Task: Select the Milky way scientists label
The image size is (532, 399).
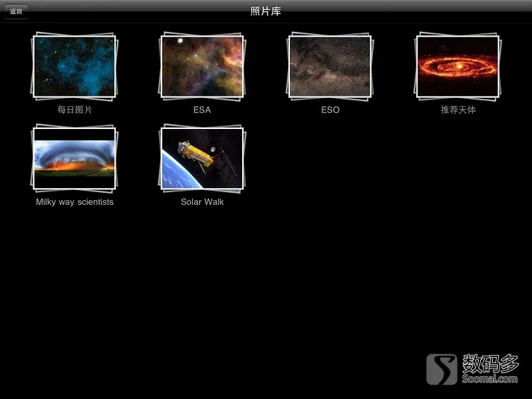Action: pyautogui.click(x=74, y=202)
